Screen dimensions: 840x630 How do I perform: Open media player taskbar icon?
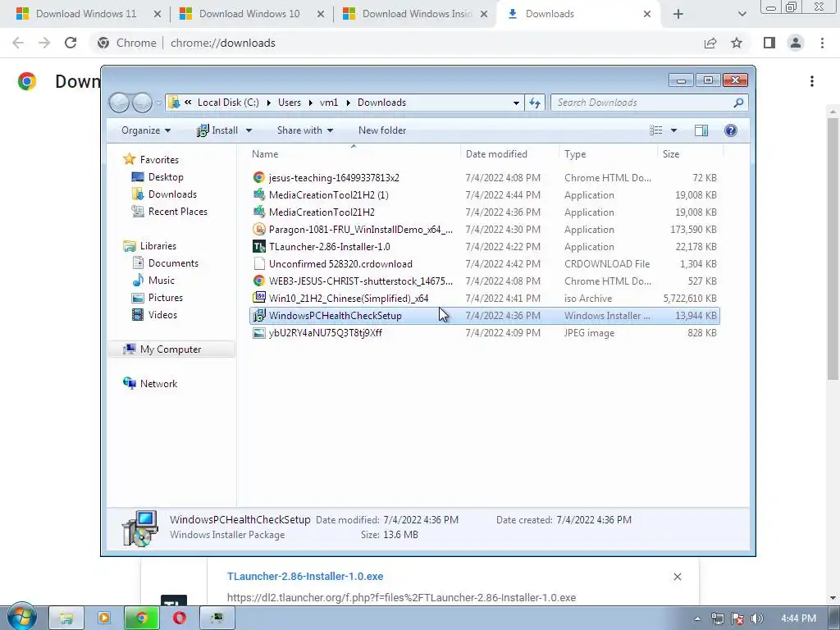click(x=104, y=619)
